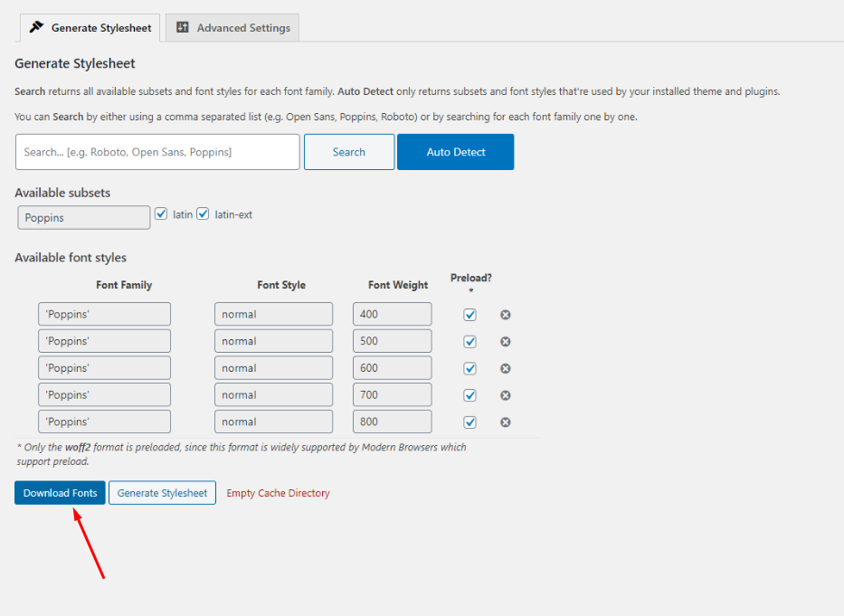Click the wand icon on Generate Stylesheet tab
This screenshot has width=844, height=616.
[35, 27]
